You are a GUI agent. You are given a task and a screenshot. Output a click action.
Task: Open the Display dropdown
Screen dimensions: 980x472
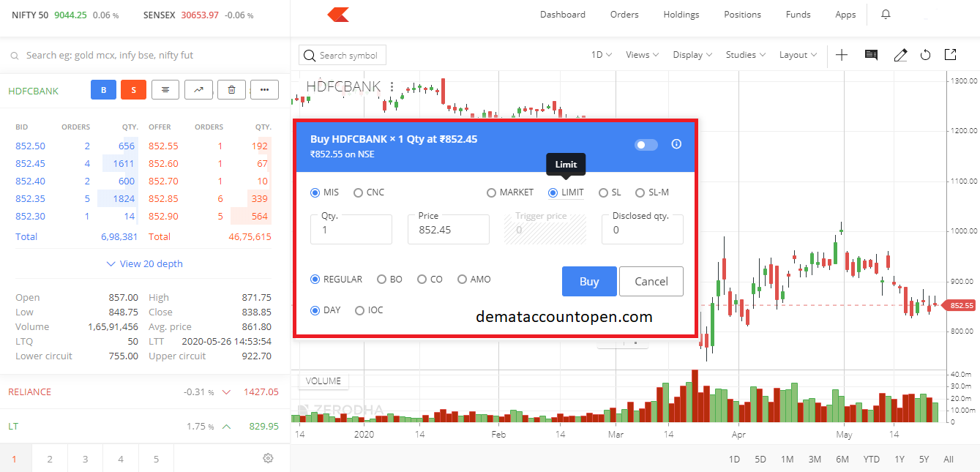click(692, 55)
